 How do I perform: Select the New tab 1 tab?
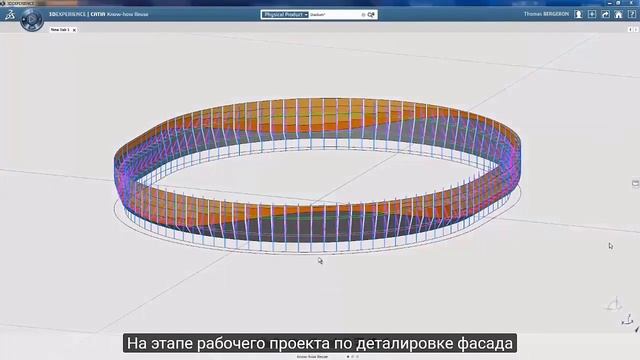pyautogui.click(x=60, y=30)
